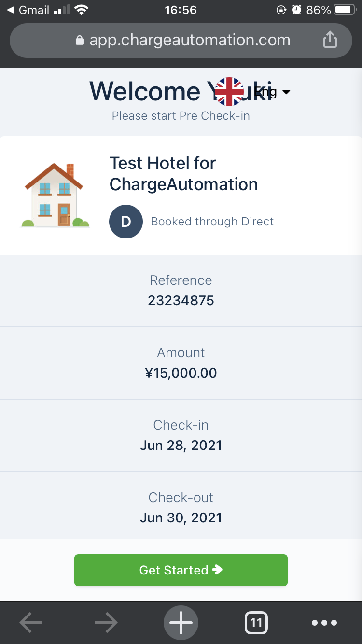
Task: Tap the UK flag language icon
Action: tap(229, 92)
